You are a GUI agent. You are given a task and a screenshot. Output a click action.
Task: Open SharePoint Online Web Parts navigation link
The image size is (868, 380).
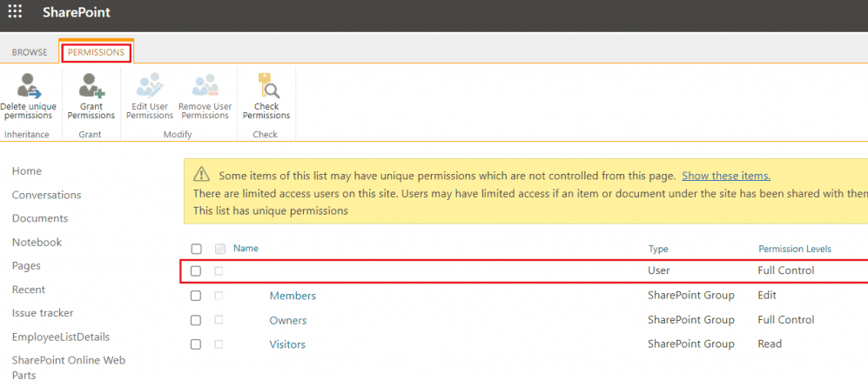[x=69, y=367]
